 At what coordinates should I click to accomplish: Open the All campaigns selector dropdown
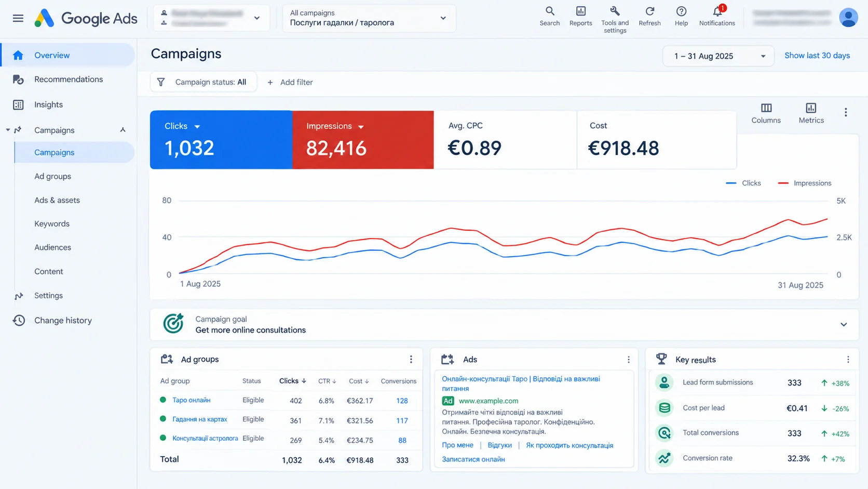tap(369, 18)
